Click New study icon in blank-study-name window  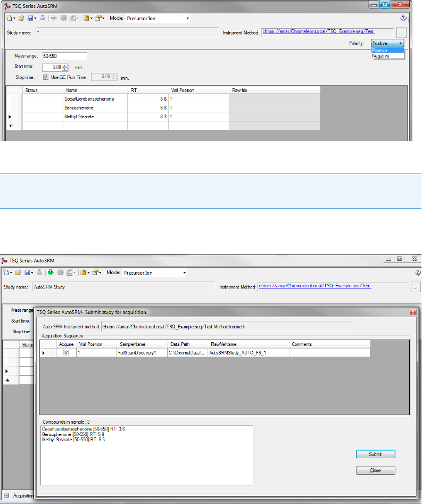pyautogui.click(x=9, y=18)
